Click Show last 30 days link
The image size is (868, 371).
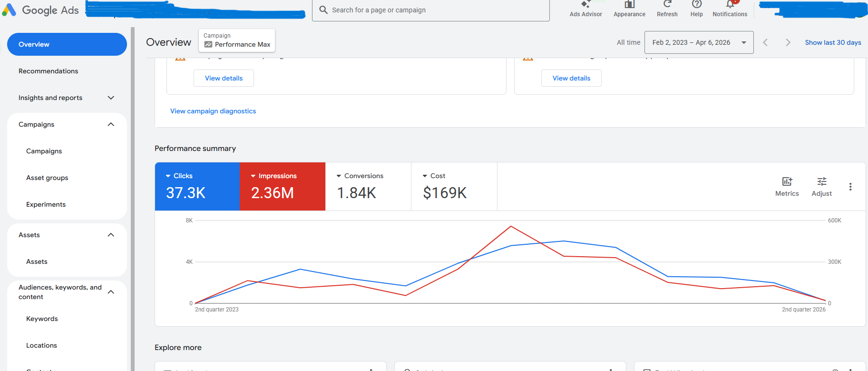833,42
